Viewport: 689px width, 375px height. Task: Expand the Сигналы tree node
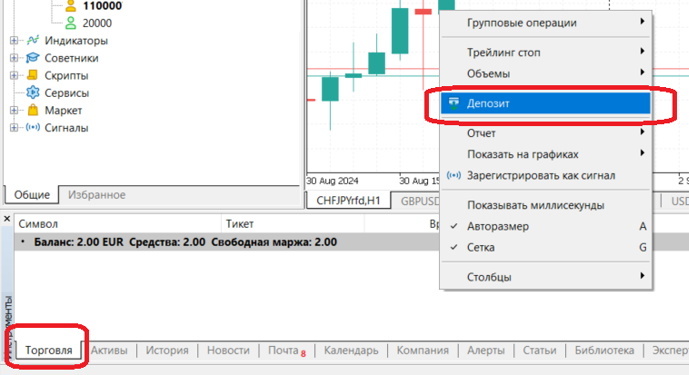14,127
